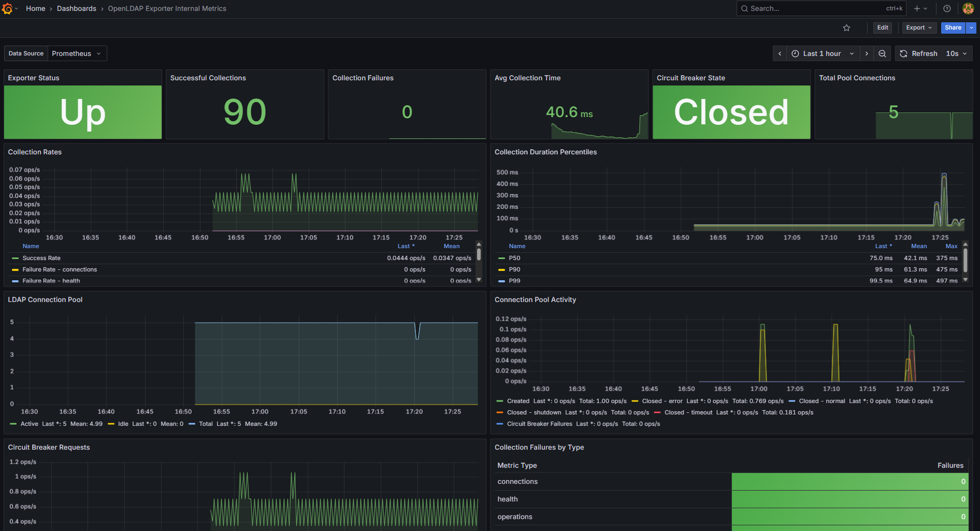Click the Refresh dashboard button
The height and width of the screenshot is (531, 980).
(919, 54)
